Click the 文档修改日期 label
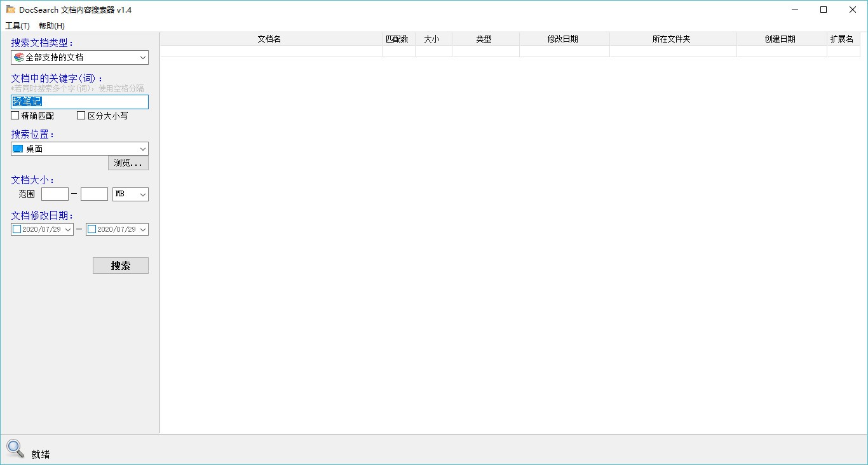The width and height of the screenshot is (868, 465). point(42,215)
